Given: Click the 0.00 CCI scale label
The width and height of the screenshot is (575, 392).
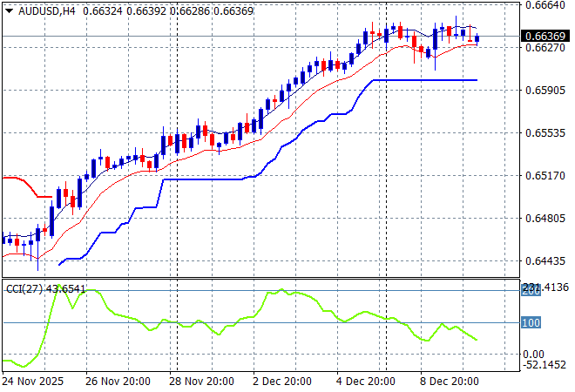Looking at the screenshot, I should (533, 355).
